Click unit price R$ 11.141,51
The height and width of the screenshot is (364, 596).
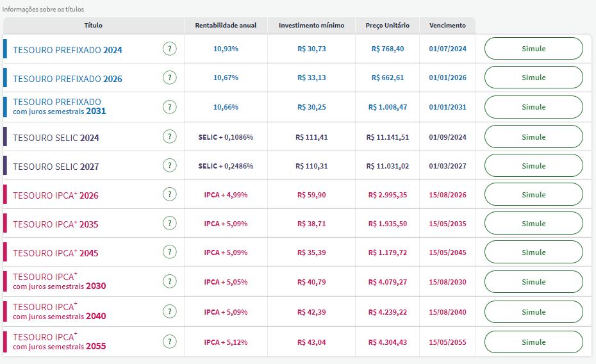coord(388,137)
